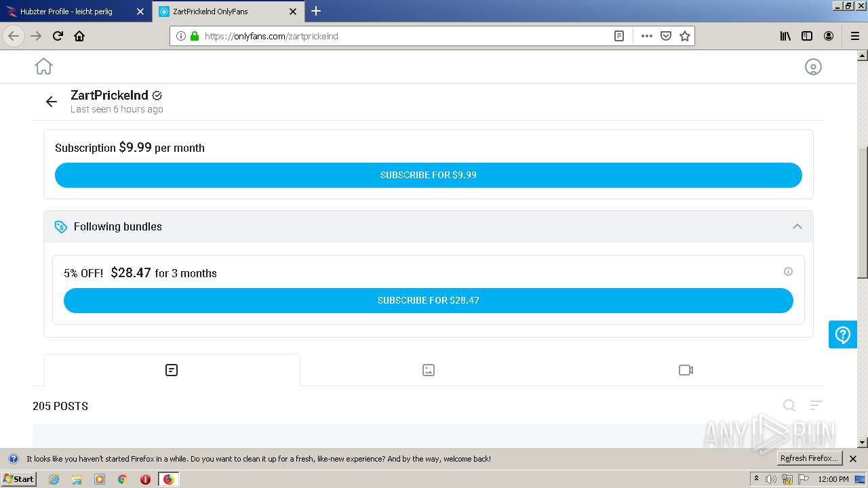The image size is (868, 488).
Task: Close the ZartPrickelnd OnlyFans tab
Action: 293,12
